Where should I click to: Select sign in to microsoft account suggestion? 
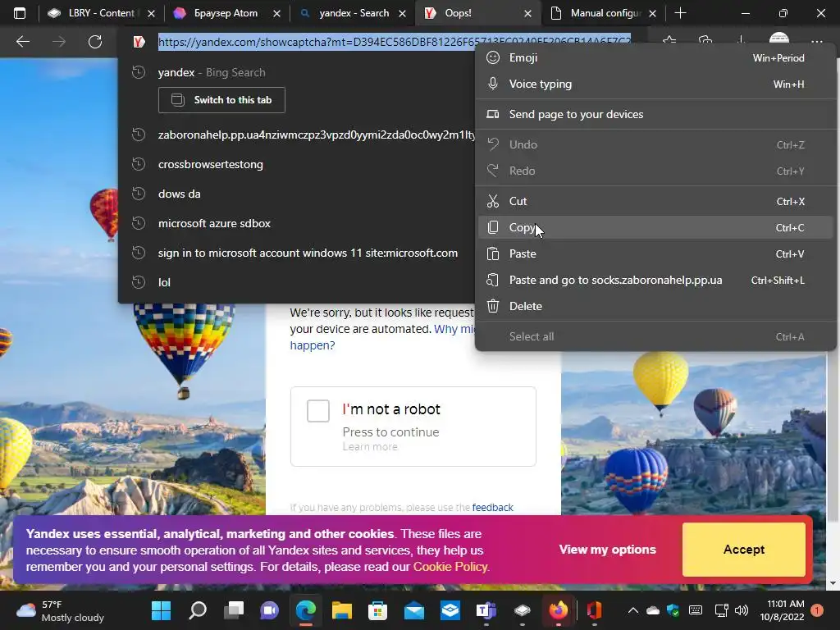pos(296,253)
